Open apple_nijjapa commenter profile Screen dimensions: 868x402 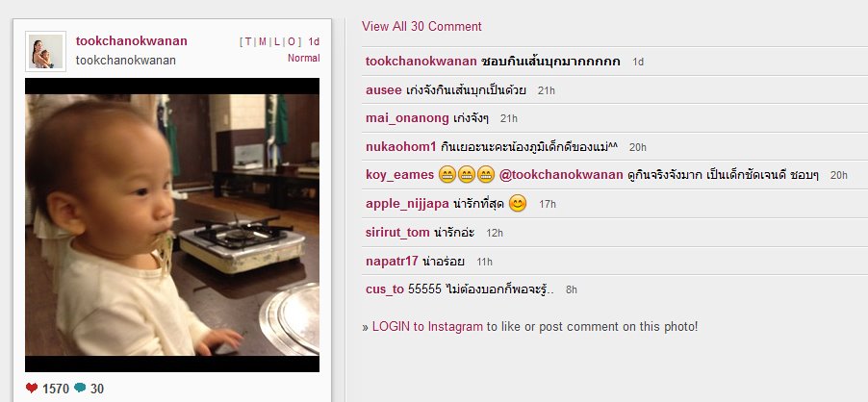point(407,204)
